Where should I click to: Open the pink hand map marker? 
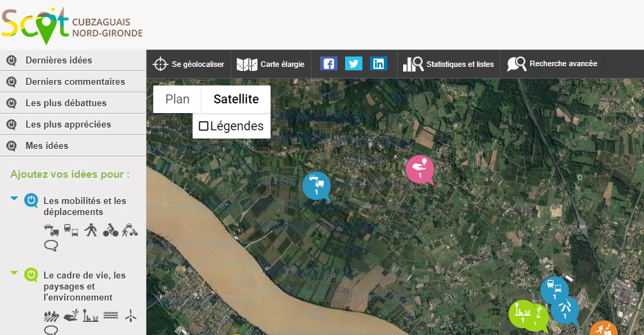click(x=420, y=170)
